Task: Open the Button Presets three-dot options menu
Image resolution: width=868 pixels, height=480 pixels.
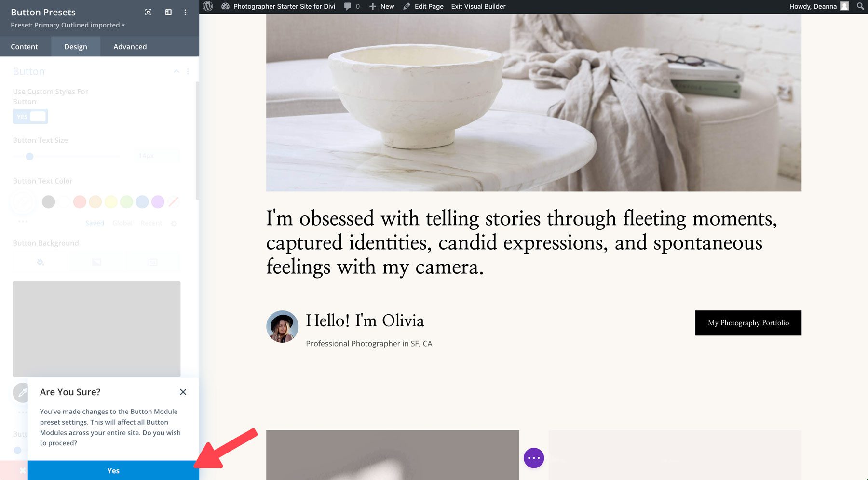Action: pyautogui.click(x=185, y=12)
